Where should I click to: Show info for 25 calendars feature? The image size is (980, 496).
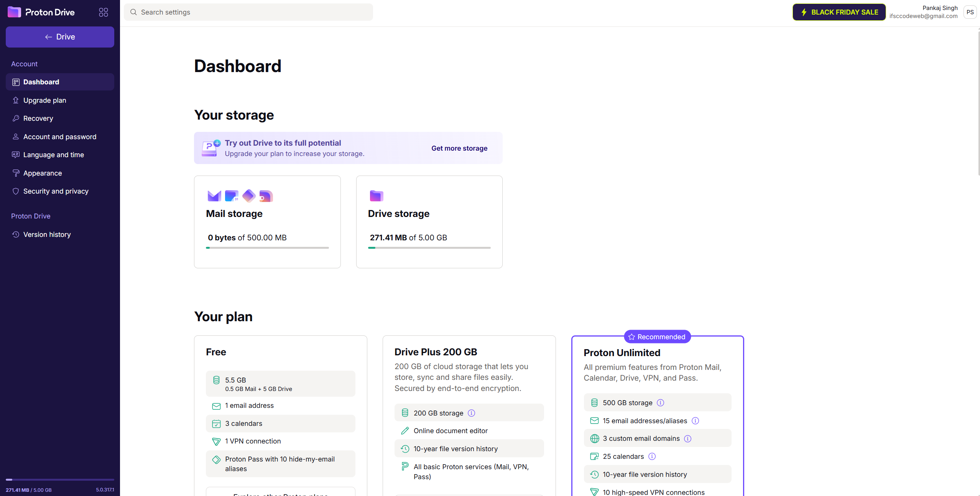(652, 457)
